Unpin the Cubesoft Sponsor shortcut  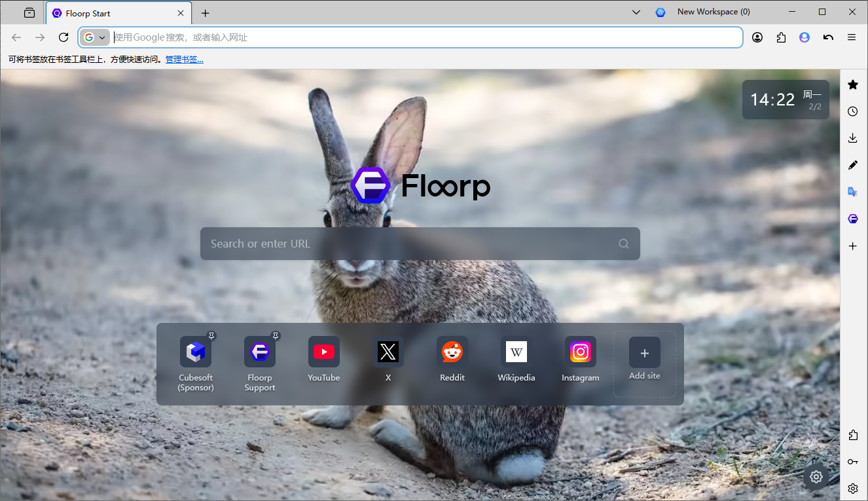[211, 335]
